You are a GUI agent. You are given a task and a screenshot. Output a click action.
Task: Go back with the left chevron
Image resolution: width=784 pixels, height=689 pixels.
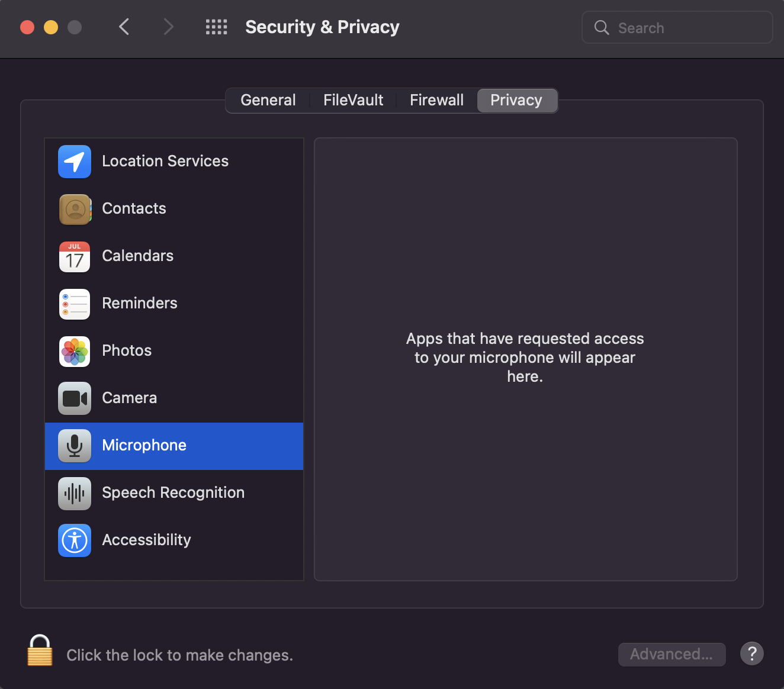pyautogui.click(x=124, y=27)
